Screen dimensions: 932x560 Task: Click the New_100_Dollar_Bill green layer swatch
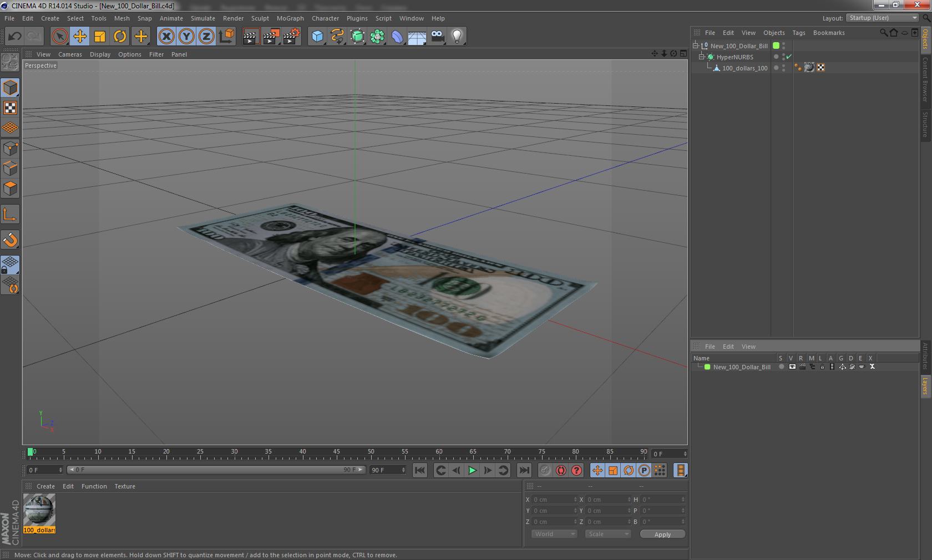click(776, 45)
